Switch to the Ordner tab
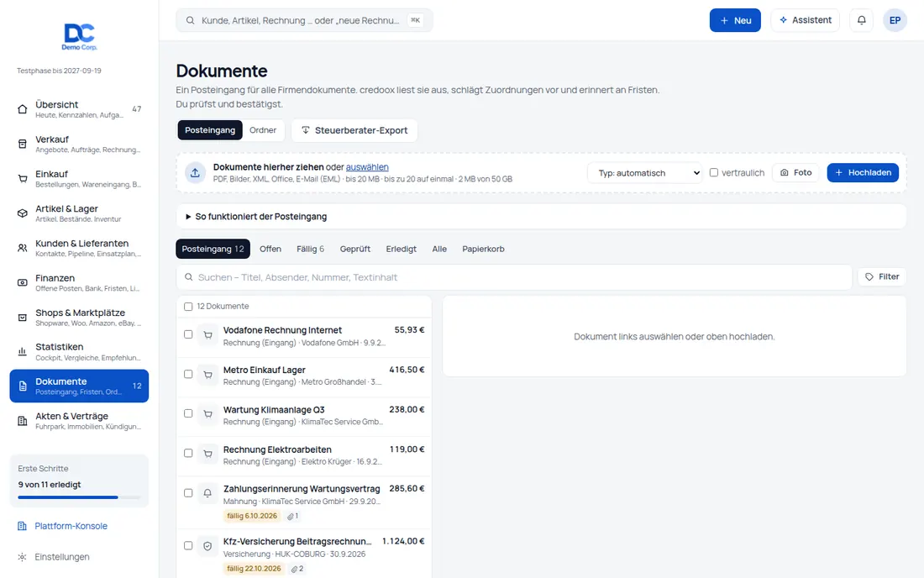The image size is (924, 578). (263, 130)
